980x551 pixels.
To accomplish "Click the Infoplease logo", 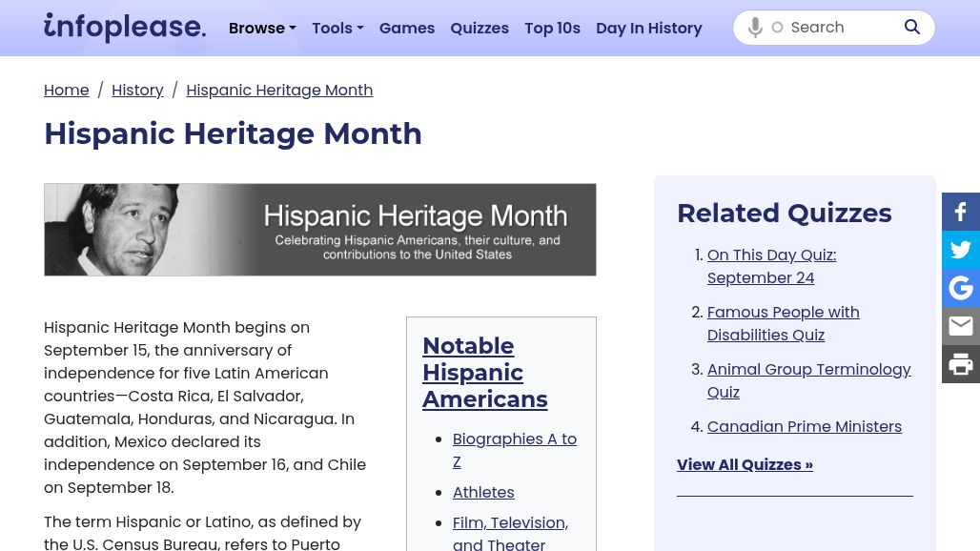I will tap(125, 28).
